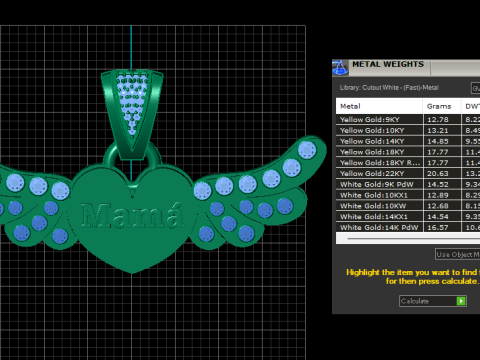Click the 12.78 grams cell
This screenshot has width=480, height=360.
click(442, 119)
